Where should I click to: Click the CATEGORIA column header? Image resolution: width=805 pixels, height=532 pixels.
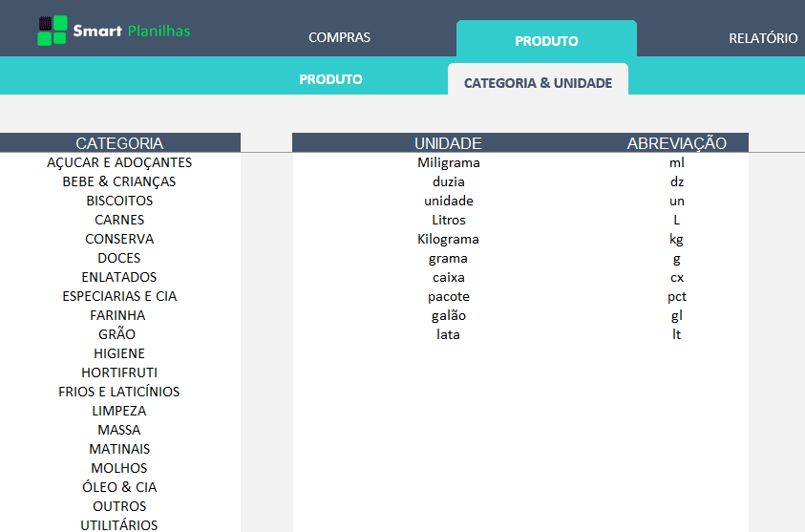coord(119,143)
